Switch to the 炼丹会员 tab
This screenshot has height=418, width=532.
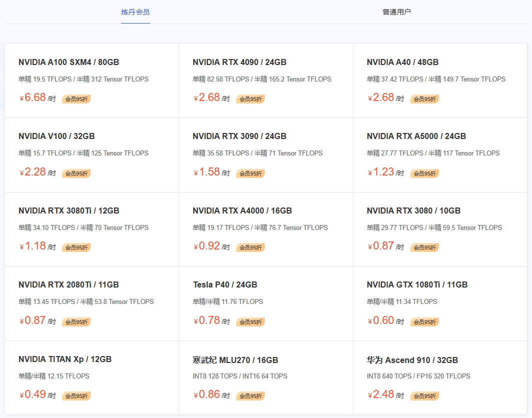coord(135,12)
